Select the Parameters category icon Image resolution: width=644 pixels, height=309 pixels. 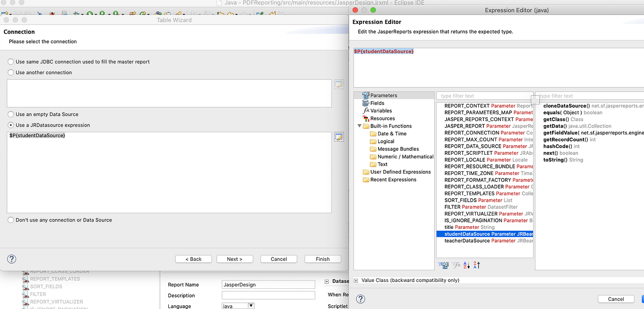pos(366,95)
